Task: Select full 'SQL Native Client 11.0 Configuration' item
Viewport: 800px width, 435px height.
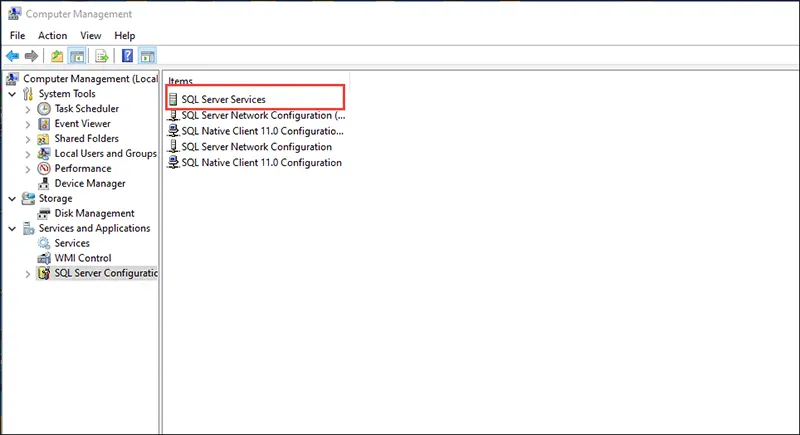Action: [x=262, y=163]
